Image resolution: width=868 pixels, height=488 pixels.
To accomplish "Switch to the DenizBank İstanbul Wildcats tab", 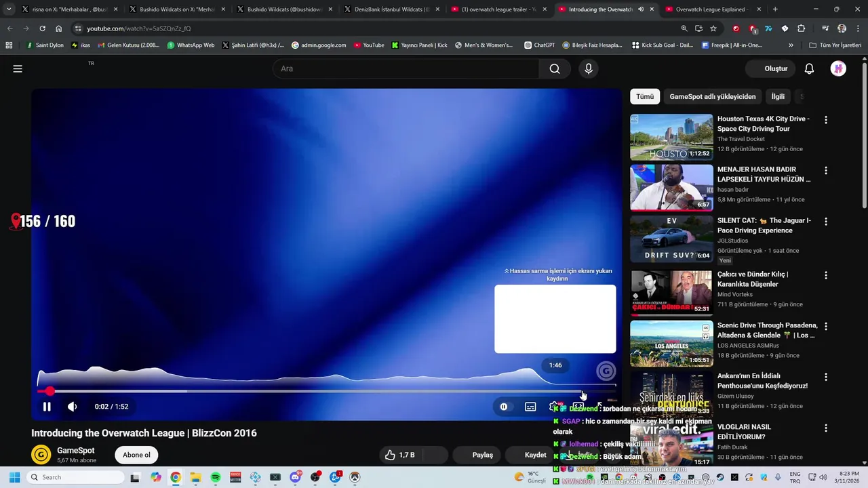I will pyautogui.click(x=390, y=9).
